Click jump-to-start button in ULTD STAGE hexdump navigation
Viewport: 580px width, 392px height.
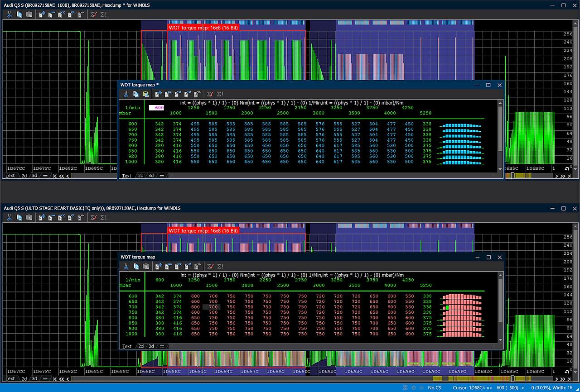pyautogui.click(x=55, y=378)
